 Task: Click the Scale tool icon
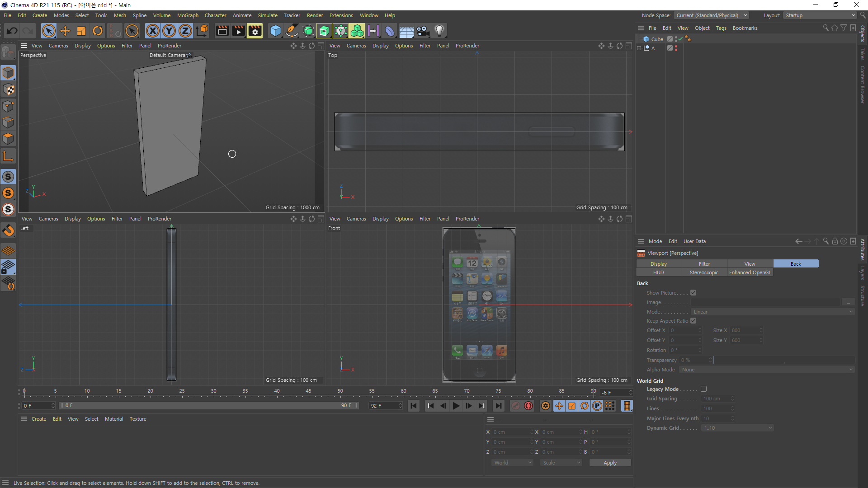point(81,31)
